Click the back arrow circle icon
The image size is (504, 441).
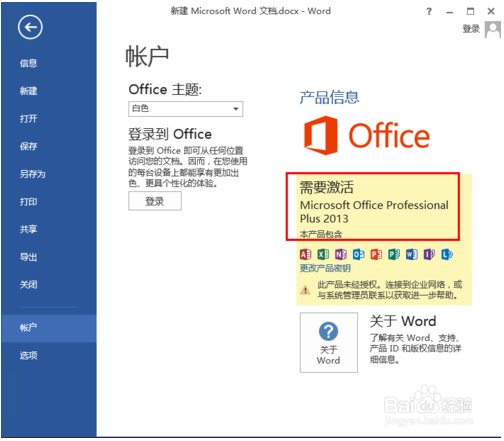pos(30,27)
